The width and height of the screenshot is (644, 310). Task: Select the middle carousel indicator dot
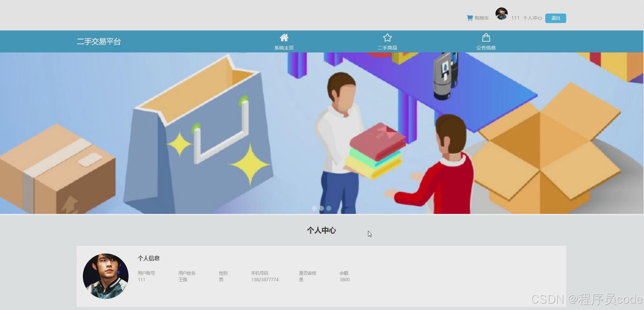click(x=321, y=208)
